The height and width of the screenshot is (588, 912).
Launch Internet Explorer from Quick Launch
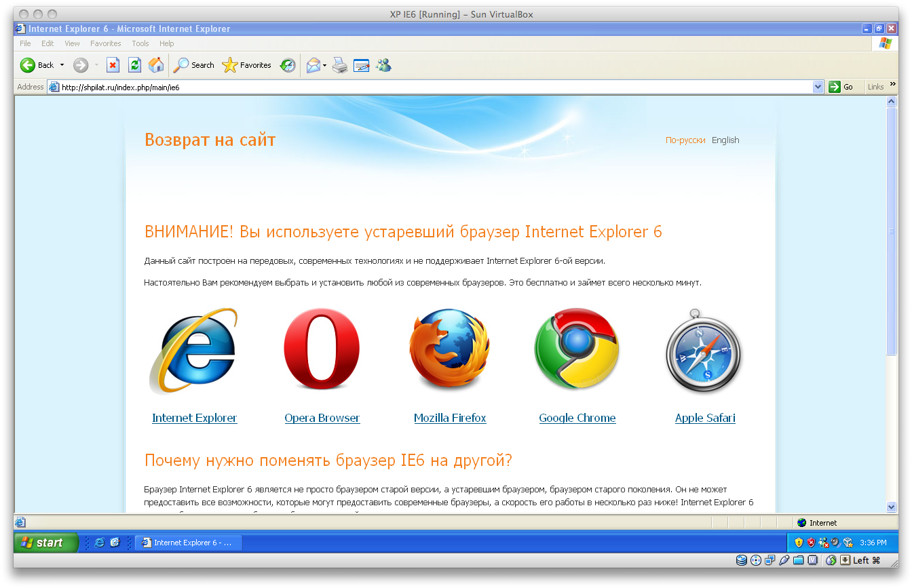[100, 543]
